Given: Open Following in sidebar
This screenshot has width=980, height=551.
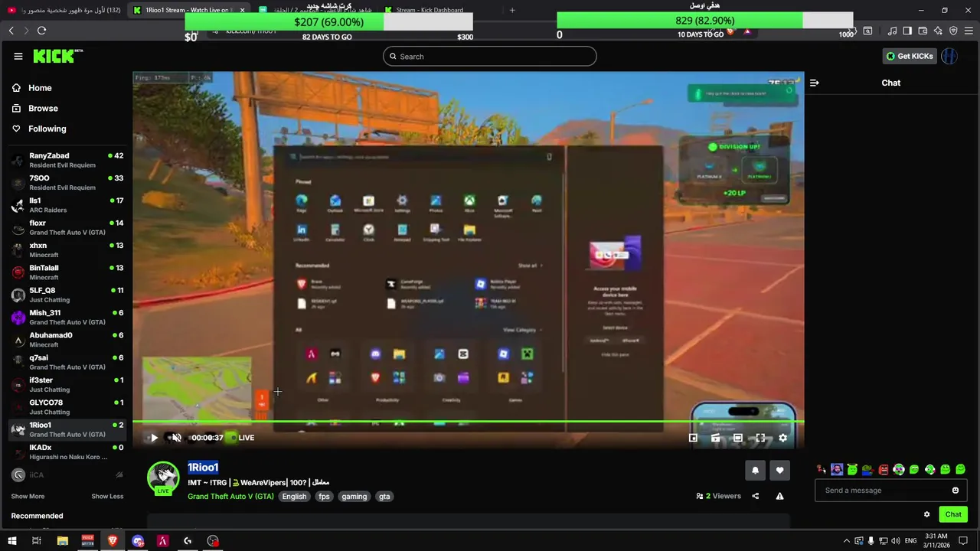Looking at the screenshot, I should tap(47, 129).
